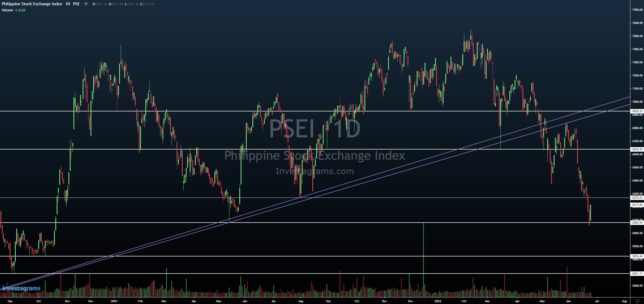Click the Volume indicator legend label

tap(7, 10)
